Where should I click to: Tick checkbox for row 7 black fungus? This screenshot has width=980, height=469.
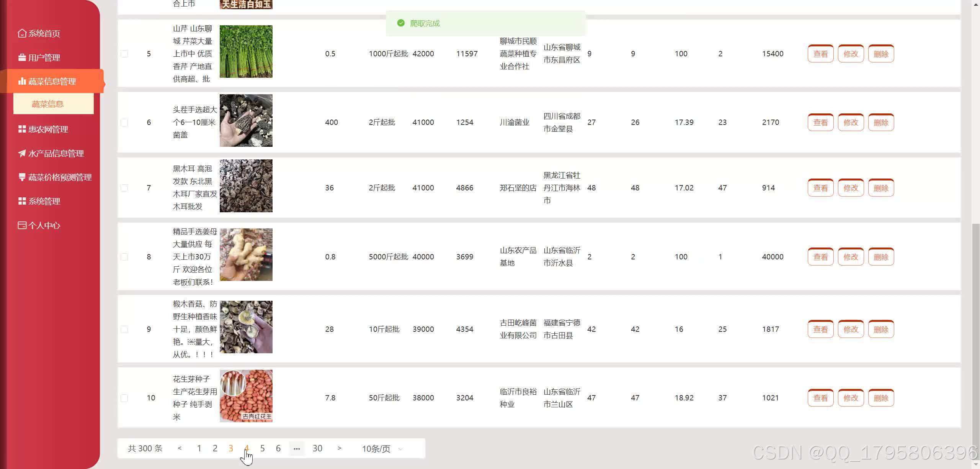tap(124, 188)
